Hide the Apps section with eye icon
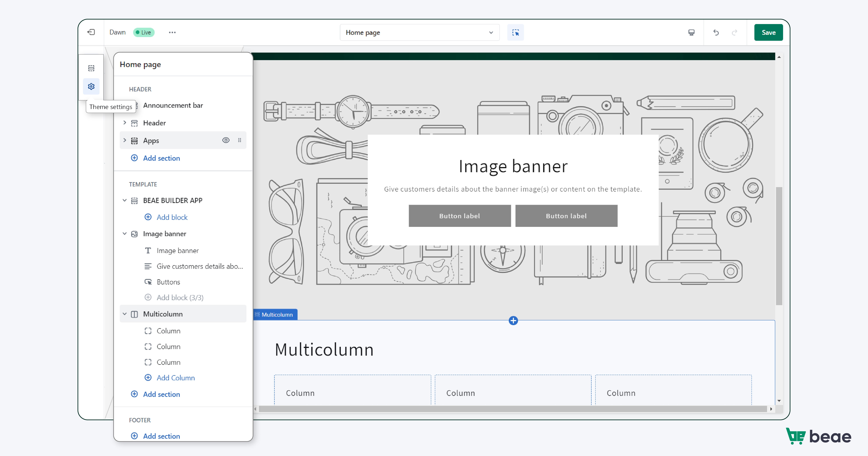 coord(226,140)
